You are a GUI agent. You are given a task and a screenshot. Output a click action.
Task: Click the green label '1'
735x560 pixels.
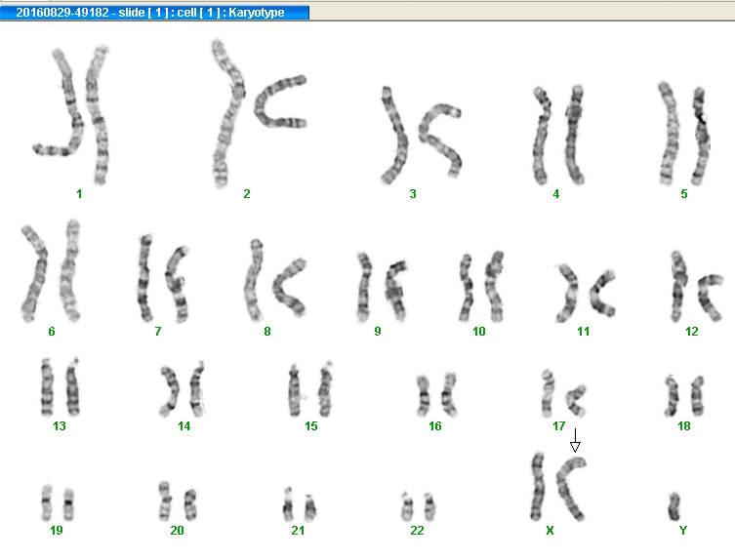[x=79, y=193]
